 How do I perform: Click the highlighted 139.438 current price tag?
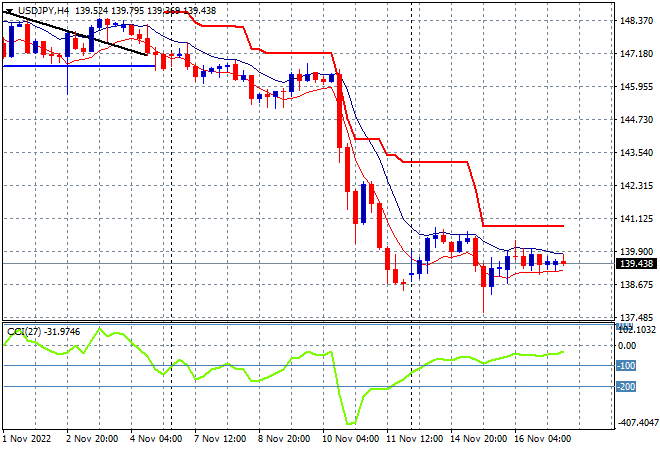click(636, 264)
